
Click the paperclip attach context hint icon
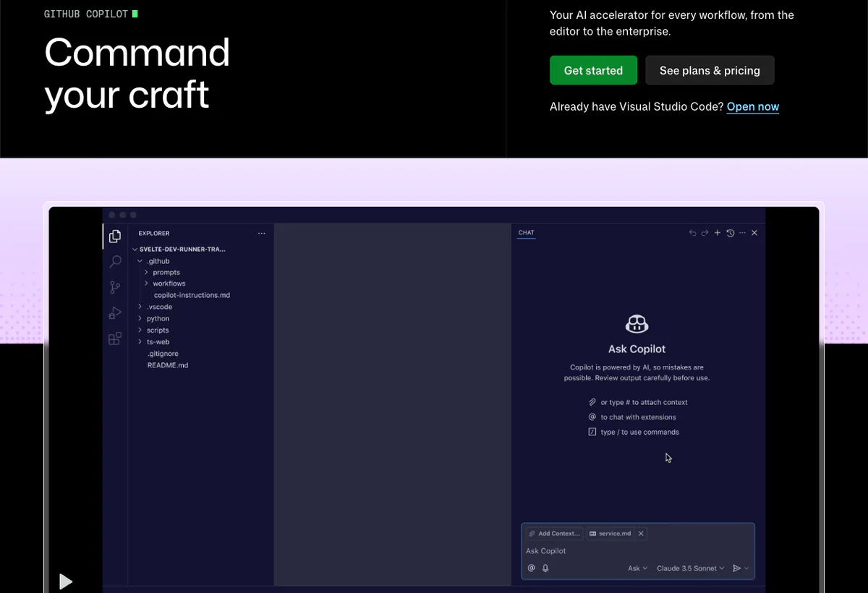click(x=592, y=402)
